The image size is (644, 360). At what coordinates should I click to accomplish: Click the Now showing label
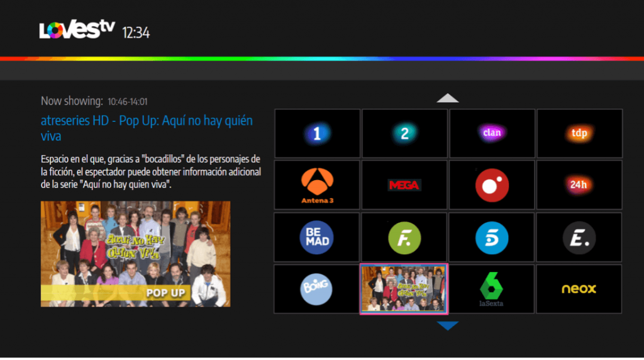click(x=72, y=101)
